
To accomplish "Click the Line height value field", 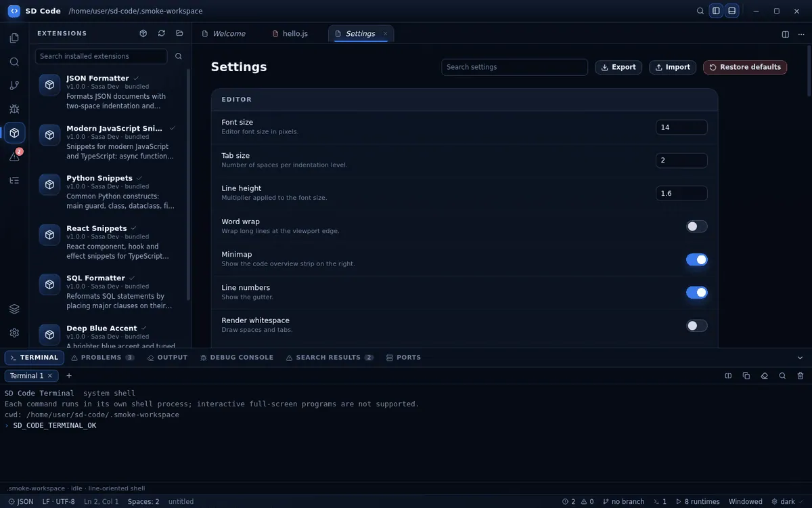I will point(681,193).
